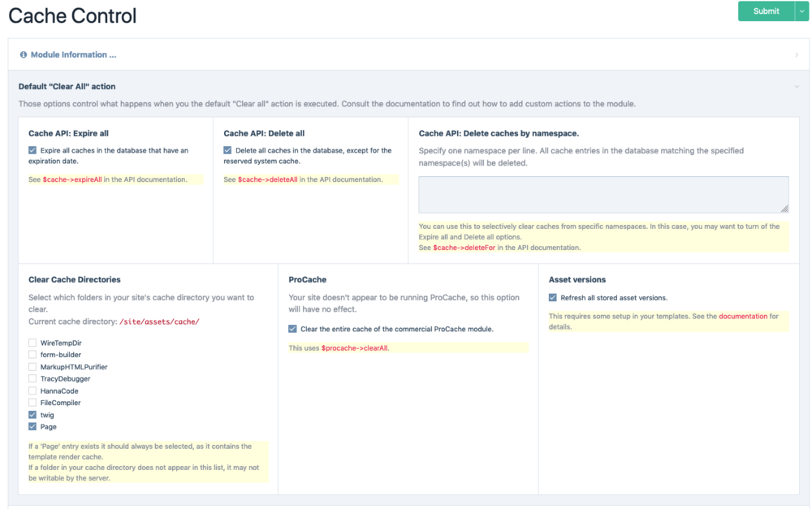Open the Submit button dropdown arrow

tap(802, 11)
